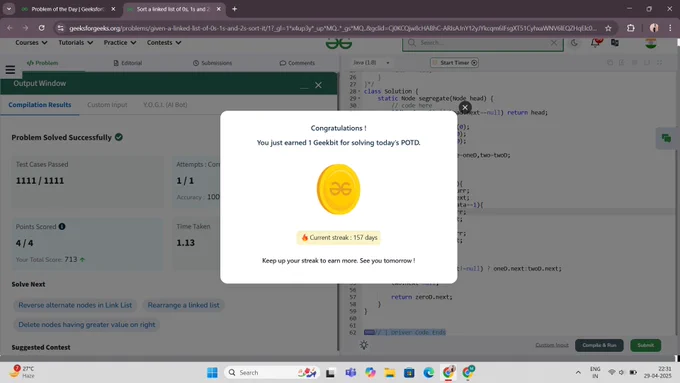This screenshot has height=383, width=680.
Task: Toggle dark mode moon icon
Action: 574,43
